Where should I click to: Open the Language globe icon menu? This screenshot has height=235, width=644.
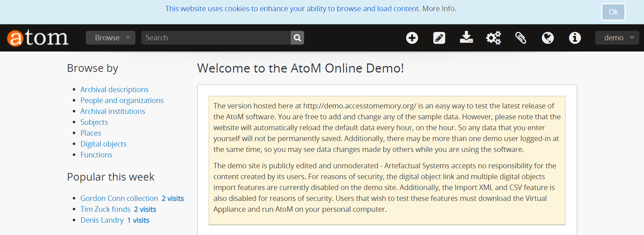point(548,38)
